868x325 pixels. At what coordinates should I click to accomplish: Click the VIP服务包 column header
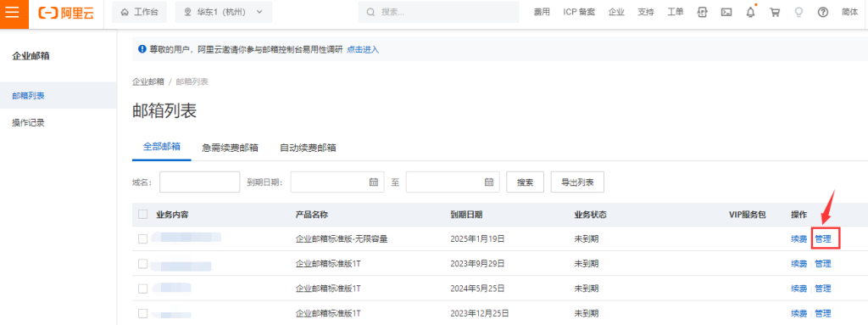[748, 215]
